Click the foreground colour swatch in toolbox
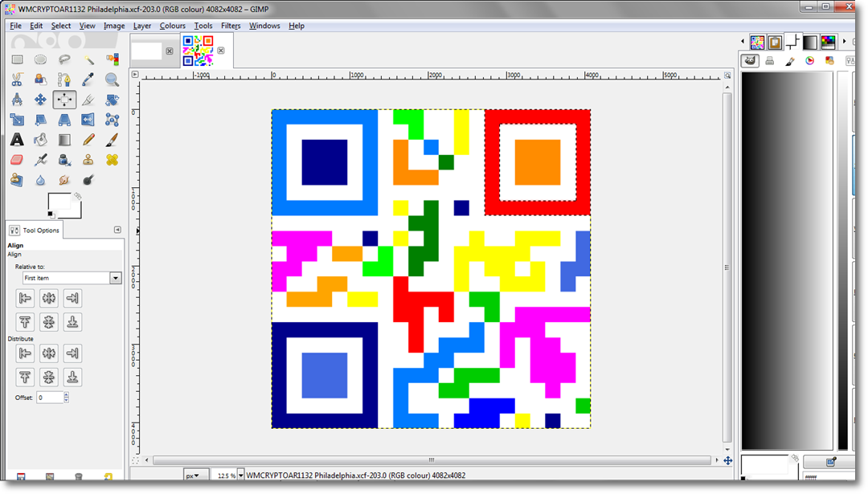868x494 pixels. (x=59, y=202)
